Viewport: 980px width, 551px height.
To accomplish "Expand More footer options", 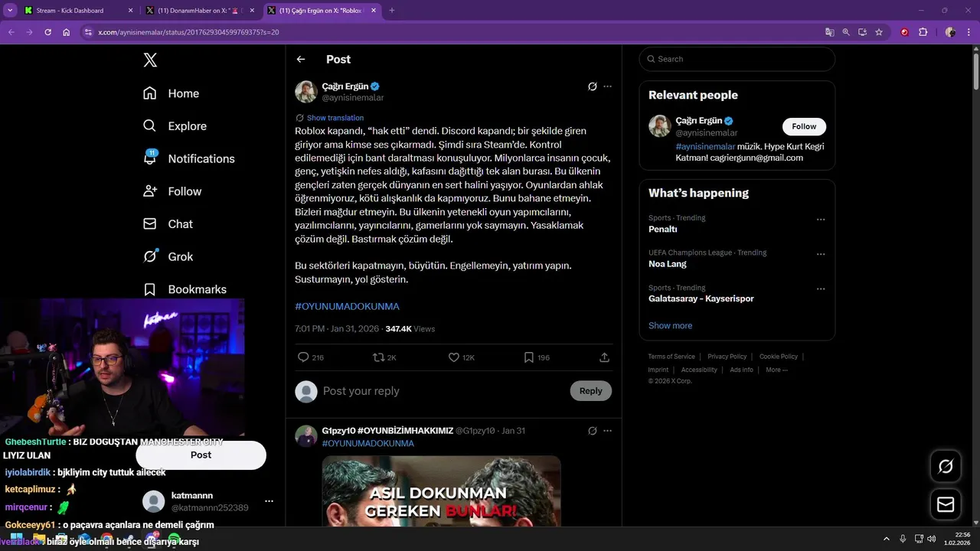I will [776, 370].
